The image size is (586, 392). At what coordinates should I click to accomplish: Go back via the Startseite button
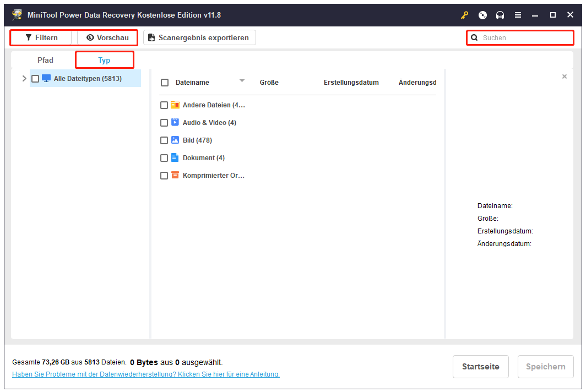[x=481, y=367]
